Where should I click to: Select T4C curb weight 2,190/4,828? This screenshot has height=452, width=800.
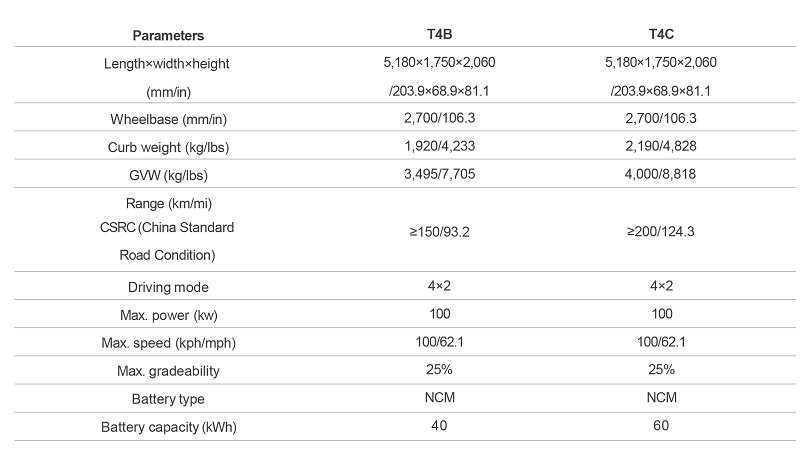coord(661,147)
